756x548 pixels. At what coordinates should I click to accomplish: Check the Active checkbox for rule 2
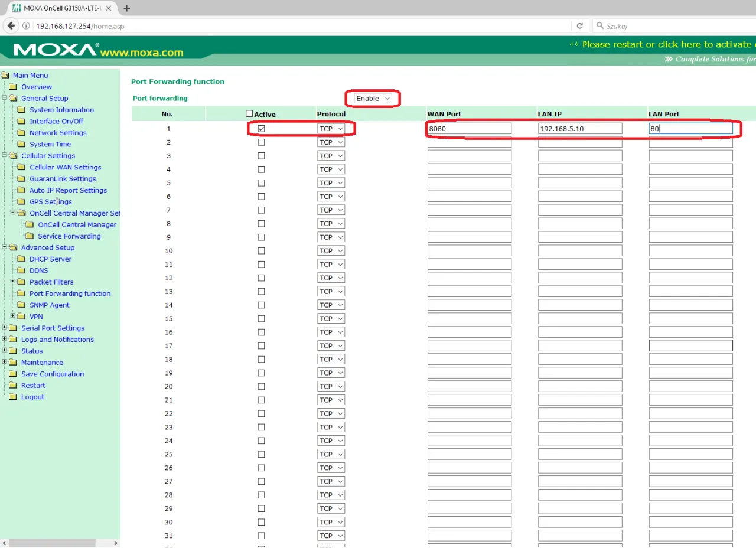pos(261,142)
